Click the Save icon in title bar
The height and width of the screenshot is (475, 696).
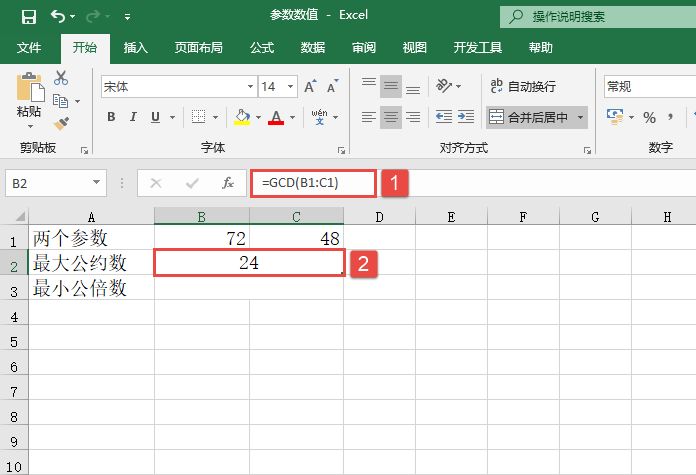click(28, 16)
